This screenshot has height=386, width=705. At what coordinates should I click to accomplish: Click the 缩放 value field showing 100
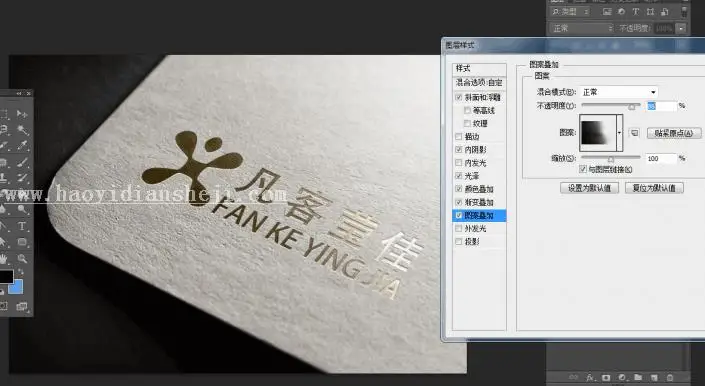click(x=661, y=158)
